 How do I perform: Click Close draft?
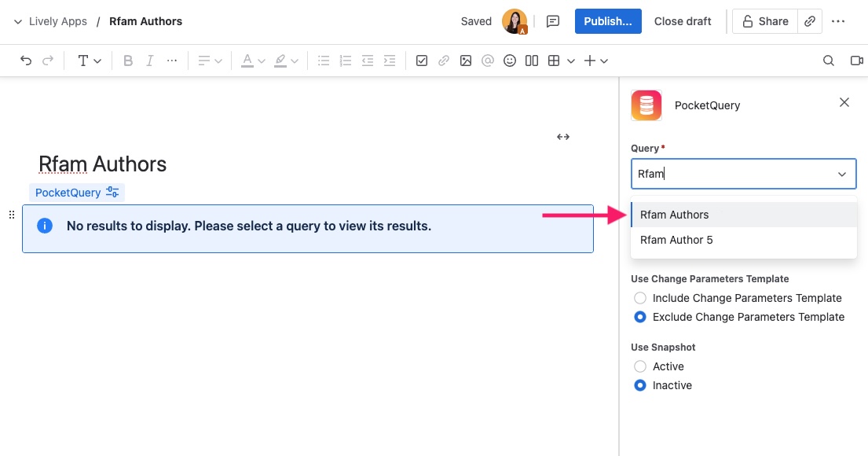pyautogui.click(x=683, y=21)
